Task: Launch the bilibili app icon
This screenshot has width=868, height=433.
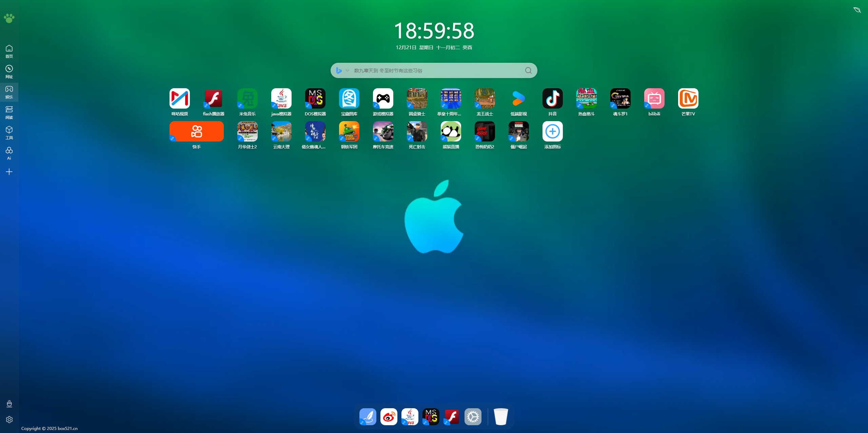Action: tap(654, 98)
